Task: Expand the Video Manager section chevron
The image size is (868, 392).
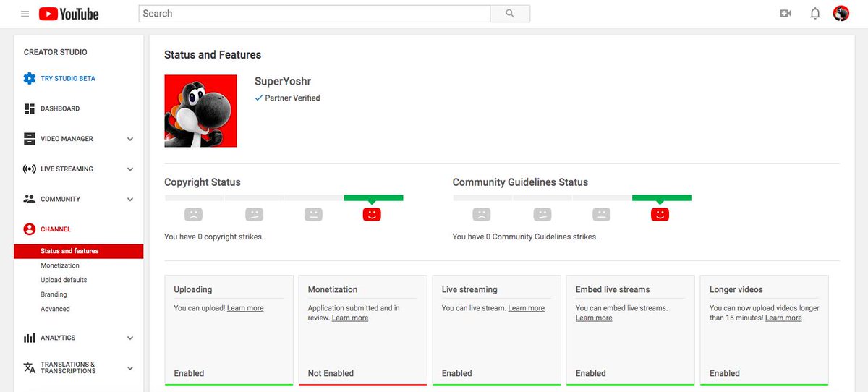Action: click(130, 139)
